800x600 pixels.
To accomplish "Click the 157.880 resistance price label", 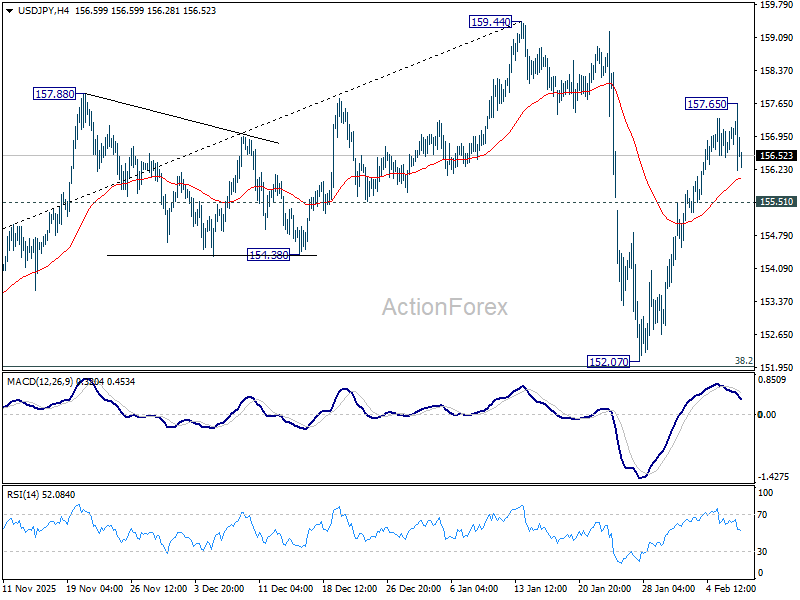I will 53,93.
